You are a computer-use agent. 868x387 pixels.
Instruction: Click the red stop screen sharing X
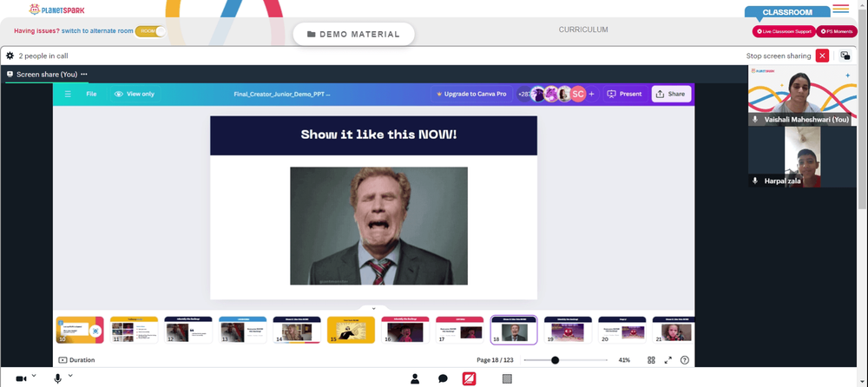click(823, 56)
